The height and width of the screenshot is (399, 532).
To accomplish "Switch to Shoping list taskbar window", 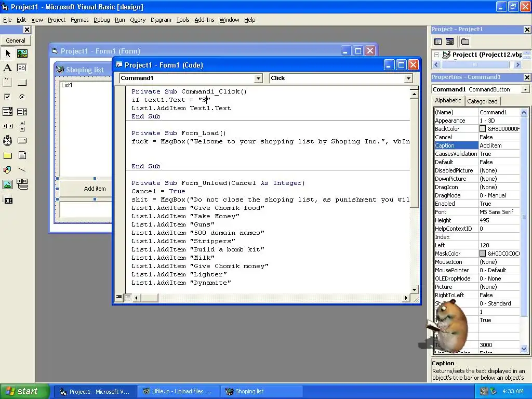I will [x=261, y=391].
